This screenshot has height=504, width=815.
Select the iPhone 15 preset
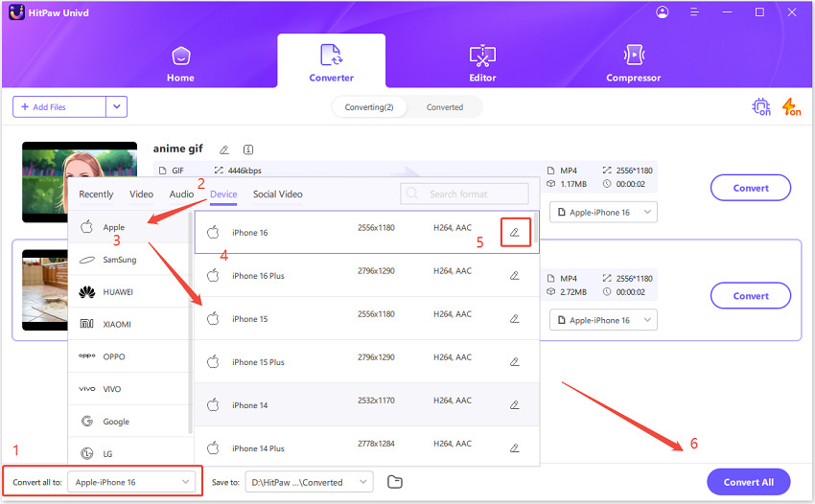point(366,318)
